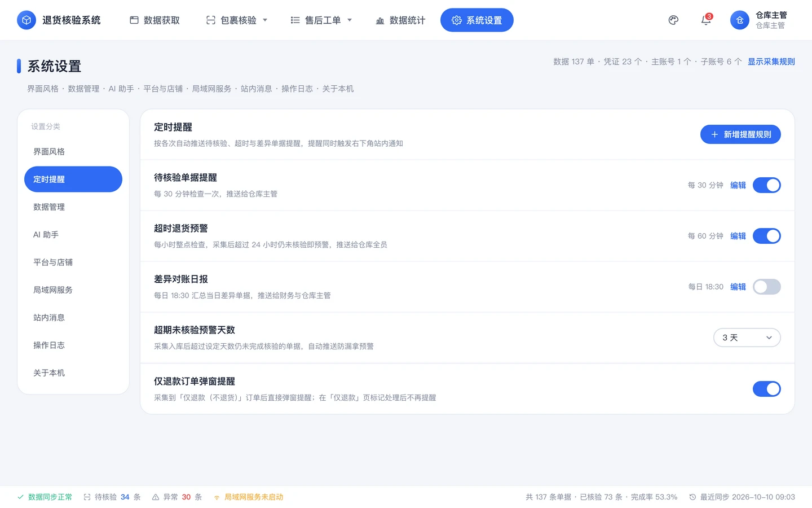Click the 每 60 分钟 interval text
Image resolution: width=812 pixels, height=508 pixels.
[x=705, y=236]
